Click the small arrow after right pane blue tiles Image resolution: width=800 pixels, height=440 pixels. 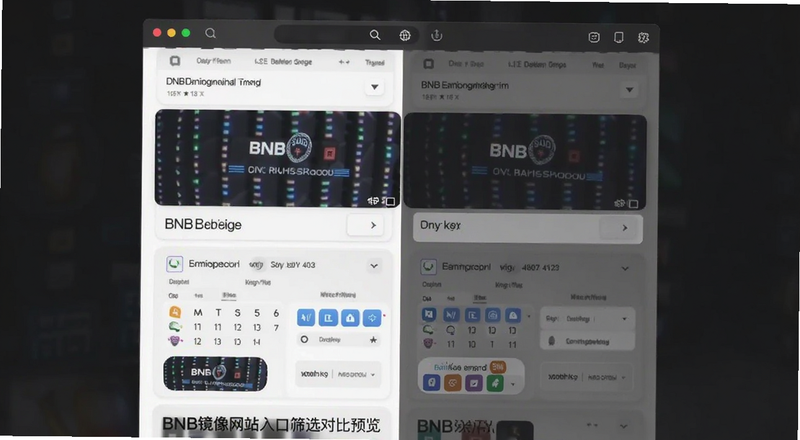coord(529,316)
